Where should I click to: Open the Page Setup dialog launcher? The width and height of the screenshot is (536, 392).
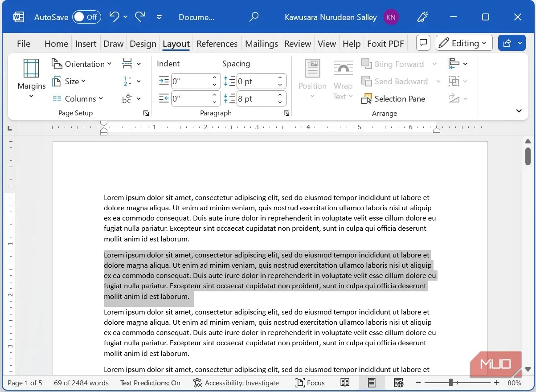(146, 113)
